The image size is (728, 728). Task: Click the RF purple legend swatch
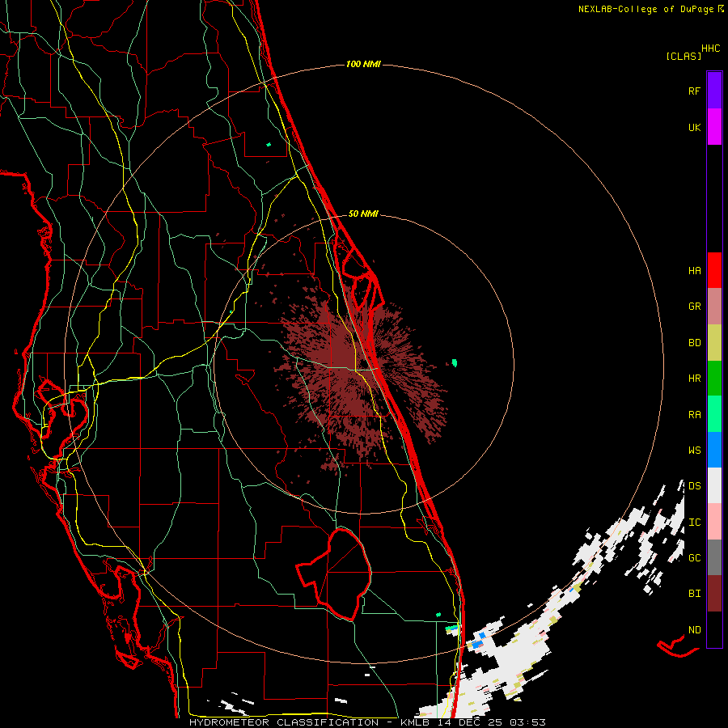coord(714,91)
